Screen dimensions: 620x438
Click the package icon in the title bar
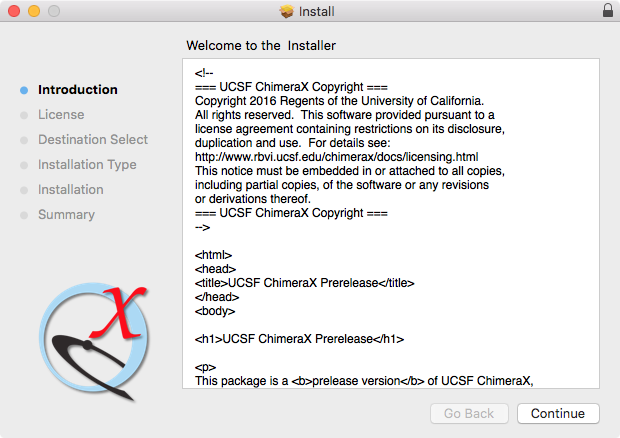point(287,12)
